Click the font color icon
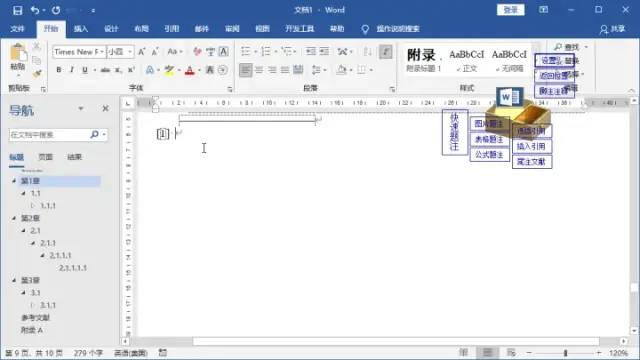The height and width of the screenshot is (360, 640). [x=190, y=70]
